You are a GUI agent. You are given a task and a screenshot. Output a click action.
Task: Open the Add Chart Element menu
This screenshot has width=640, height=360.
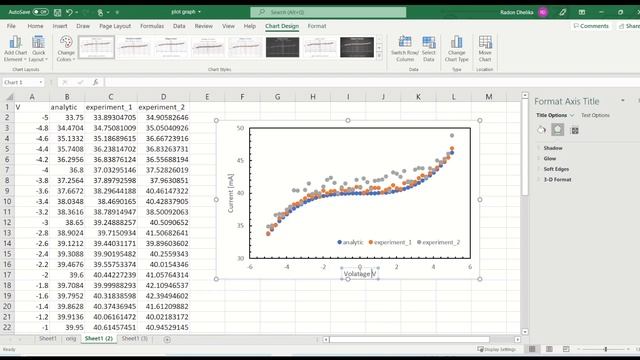15,49
